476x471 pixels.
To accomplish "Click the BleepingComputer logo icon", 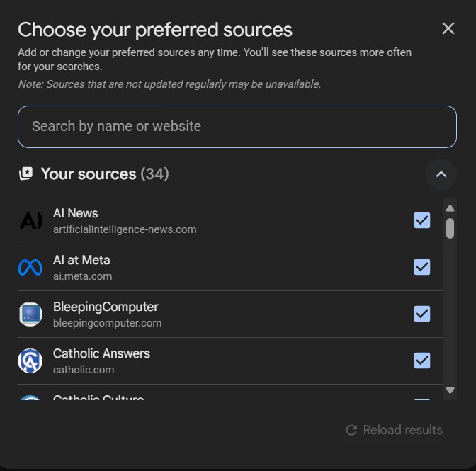I will tap(30, 314).
